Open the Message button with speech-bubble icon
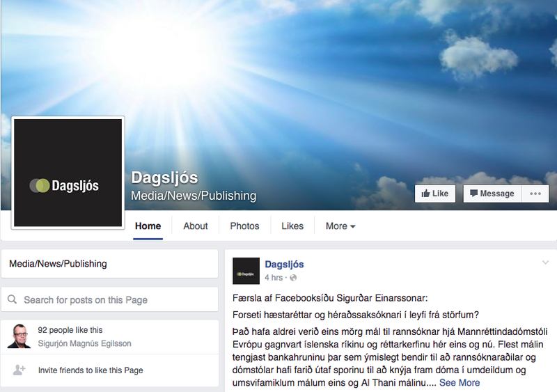The height and width of the screenshot is (392, 557). (x=492, y=194)
